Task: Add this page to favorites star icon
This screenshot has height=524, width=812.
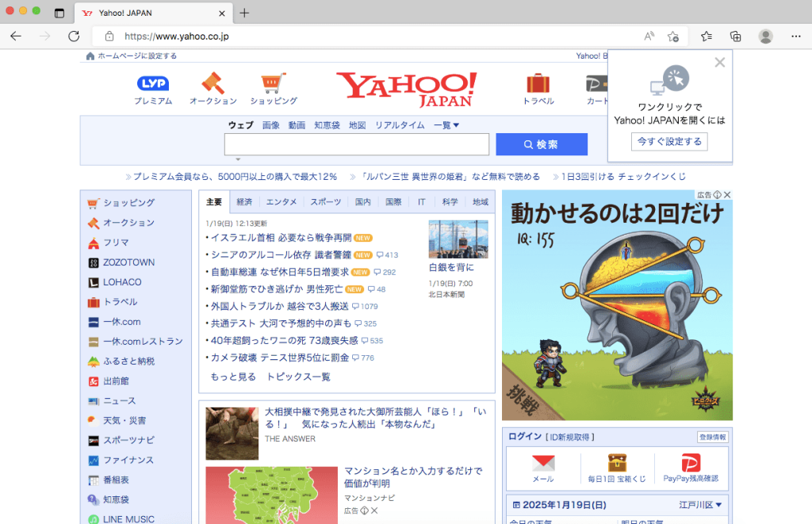Action: tap(673, 36)
